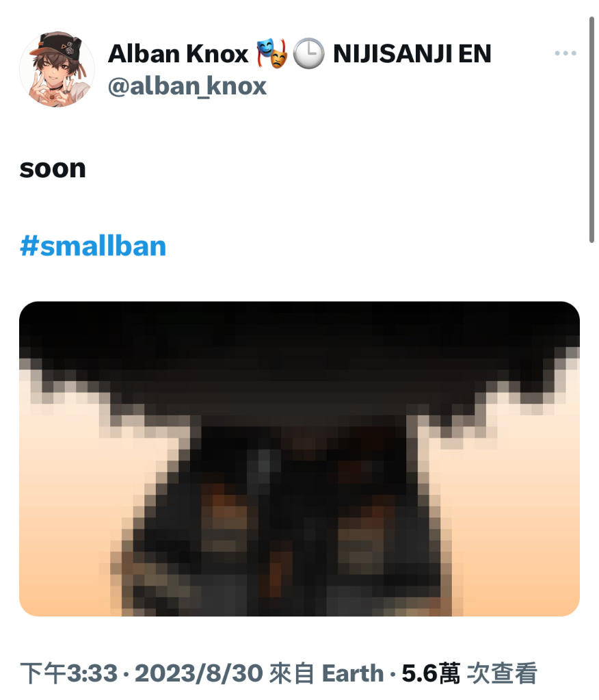Screen dimensions: 599x700
Task: Click the NIJISANJI EN text in name
Action: 412,53
